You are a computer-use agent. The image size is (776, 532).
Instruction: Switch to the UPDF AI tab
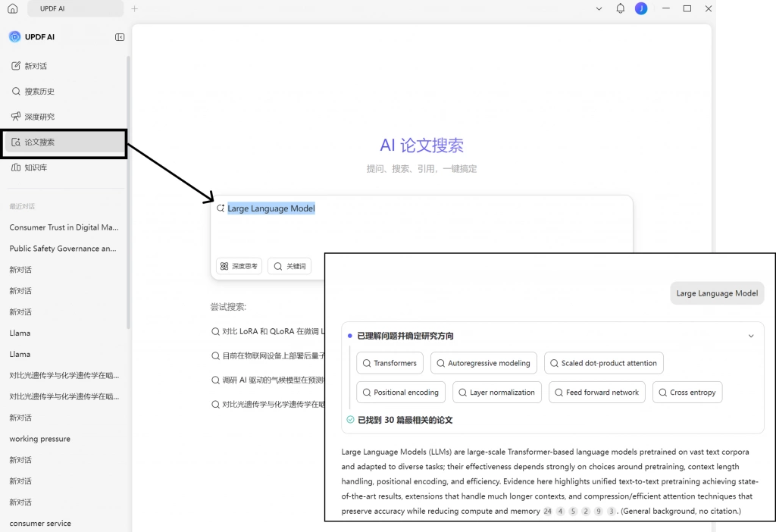(75, 8)
